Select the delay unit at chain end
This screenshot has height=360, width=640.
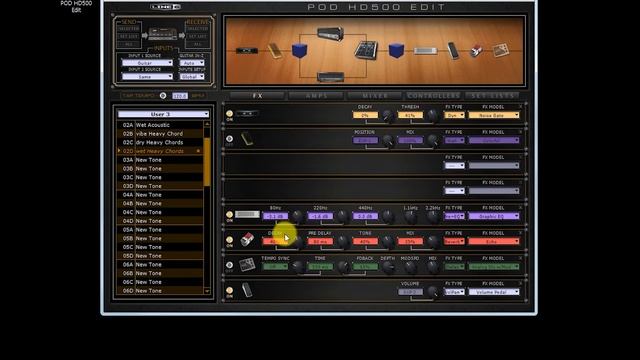pos(501,50)
